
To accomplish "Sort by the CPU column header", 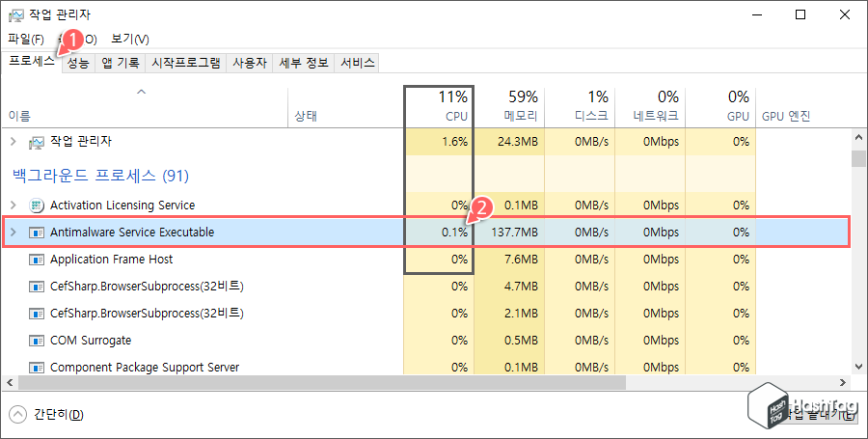I will coord(439,106).
